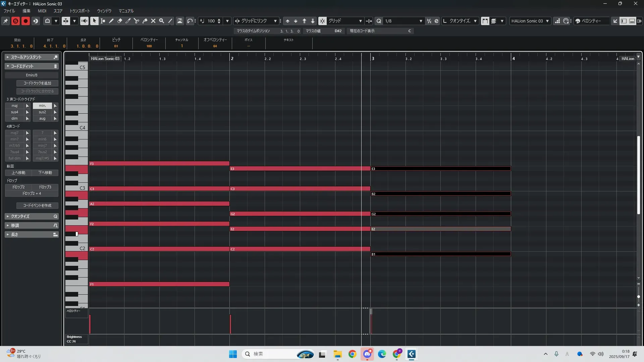Screen dimensions: 644x362
Task: Toggle Record in Editor button
Action: tap(25, 21)
